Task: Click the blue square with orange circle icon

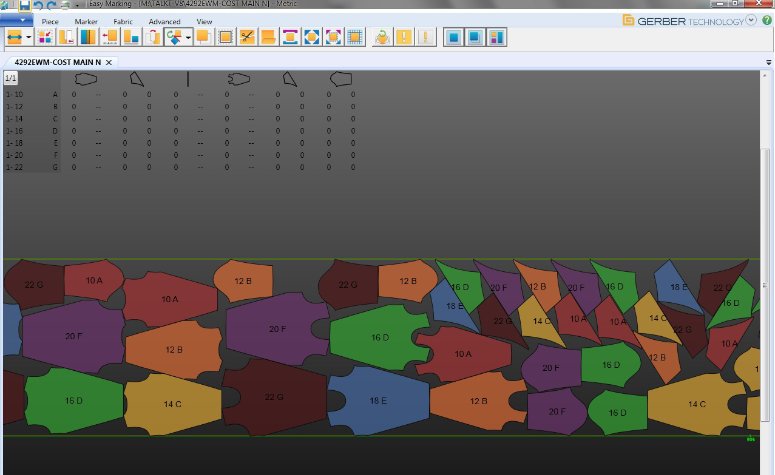Action: click(312, 37)
